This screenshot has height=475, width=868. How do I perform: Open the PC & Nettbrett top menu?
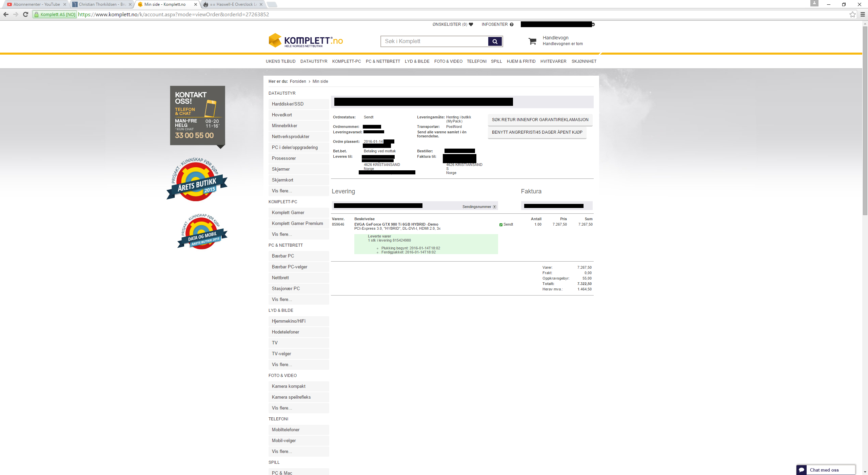point(383,61)
